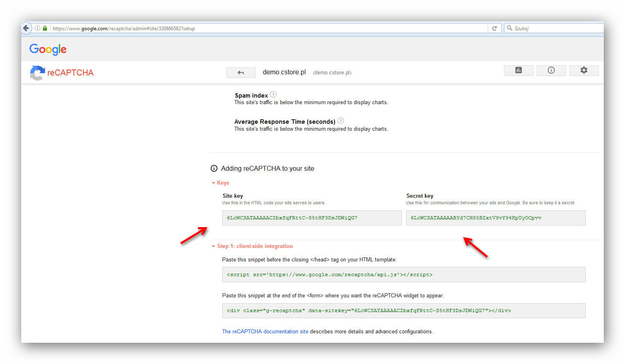Click the Spam index help question mark

[273, 94]
